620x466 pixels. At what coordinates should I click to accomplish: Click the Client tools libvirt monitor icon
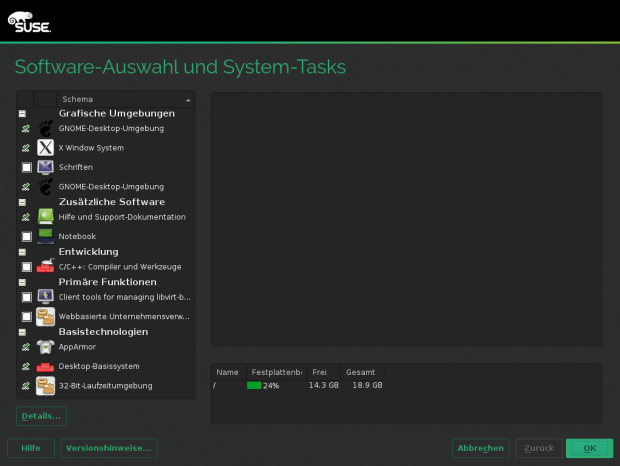[x=45, y=296]
